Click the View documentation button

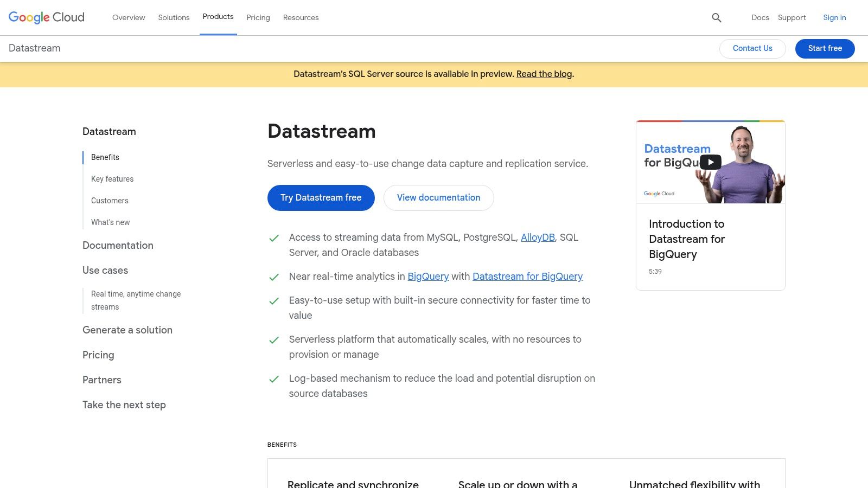[x=438, y=197]
